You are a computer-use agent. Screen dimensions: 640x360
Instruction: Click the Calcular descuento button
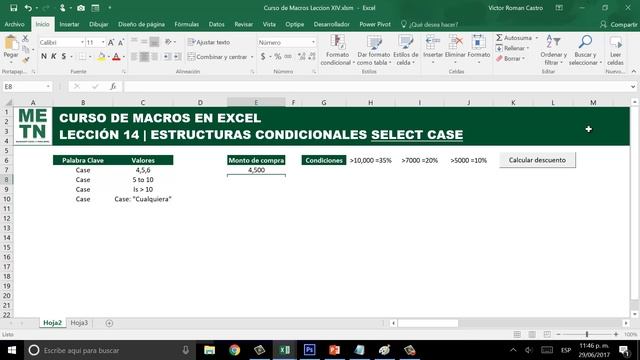point(537,160)
